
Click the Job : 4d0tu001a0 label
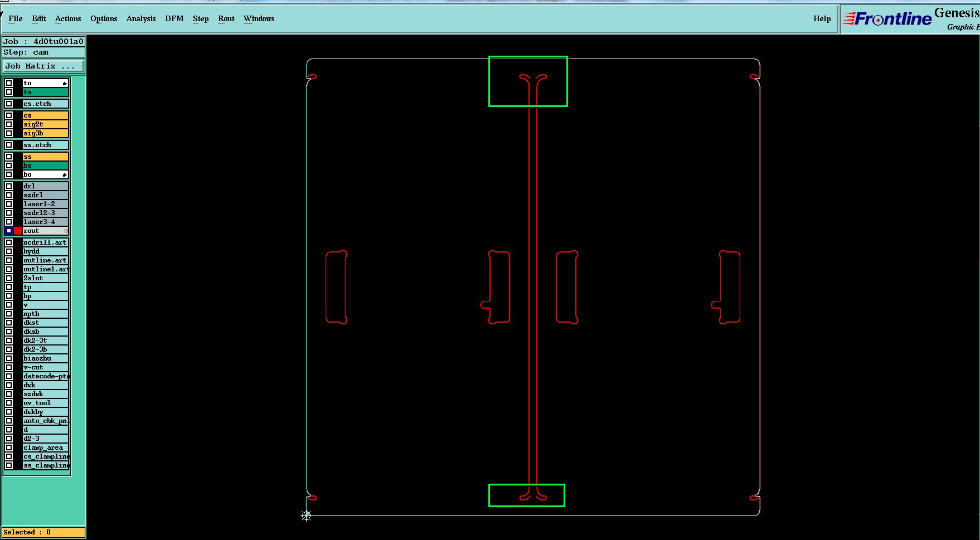pyautogui.click(x=43, y=41)
